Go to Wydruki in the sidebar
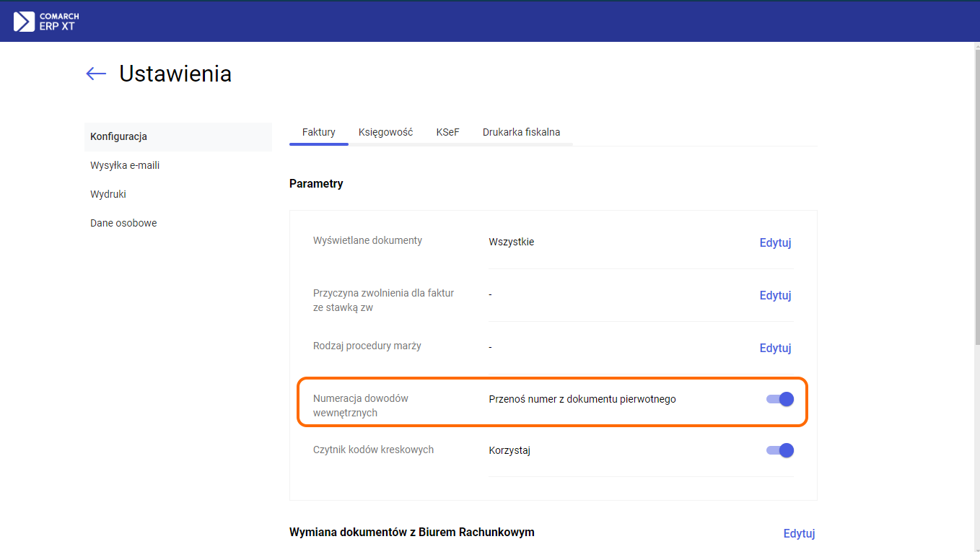 (108, 194)
